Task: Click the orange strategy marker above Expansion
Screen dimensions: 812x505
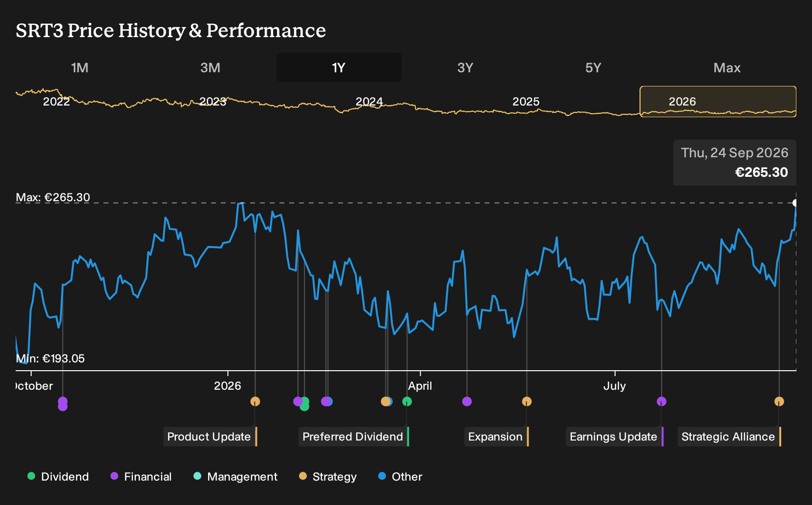Action: pos(527,401)
